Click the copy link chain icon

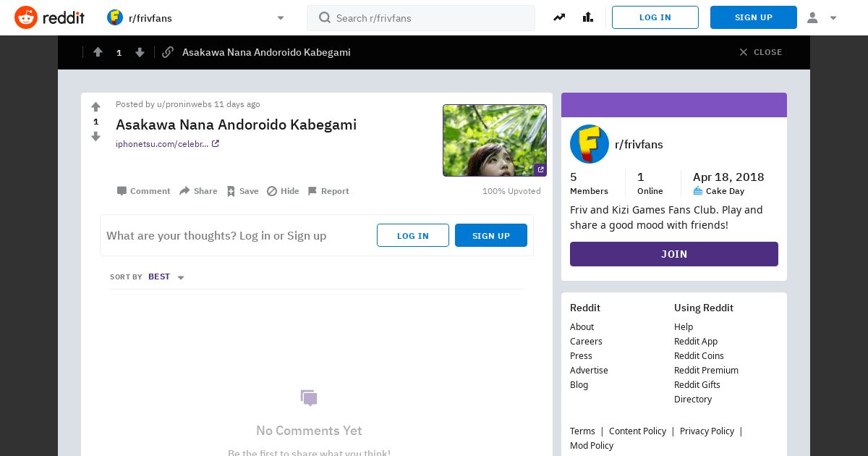point(168,52)
